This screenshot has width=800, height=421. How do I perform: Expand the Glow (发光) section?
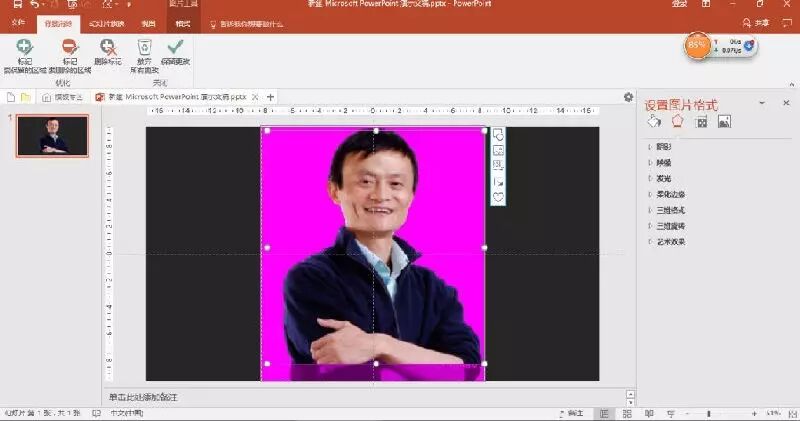[x=664, y=179]
